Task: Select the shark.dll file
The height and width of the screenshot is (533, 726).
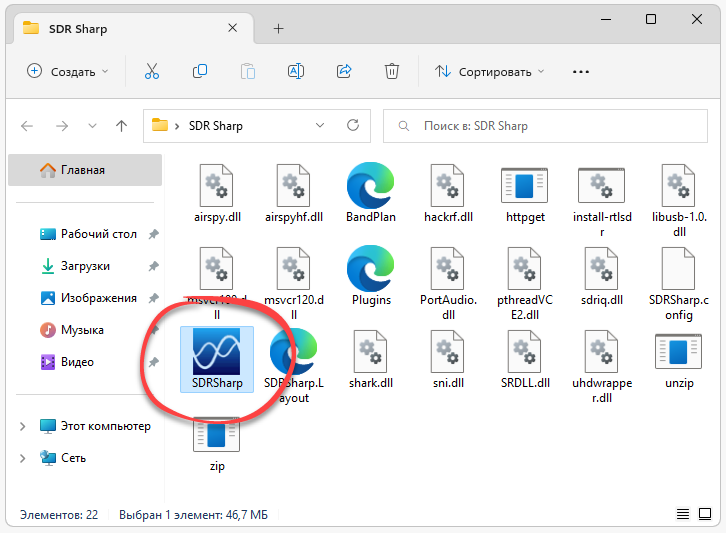Action: [370, 359]
